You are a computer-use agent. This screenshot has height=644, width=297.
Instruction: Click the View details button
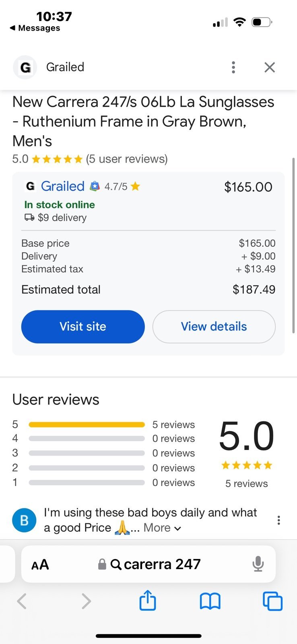[x=214, y=326]
